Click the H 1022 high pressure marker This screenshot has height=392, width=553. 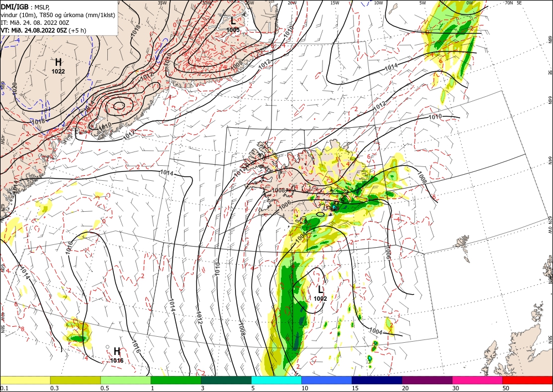coord(58,66)
